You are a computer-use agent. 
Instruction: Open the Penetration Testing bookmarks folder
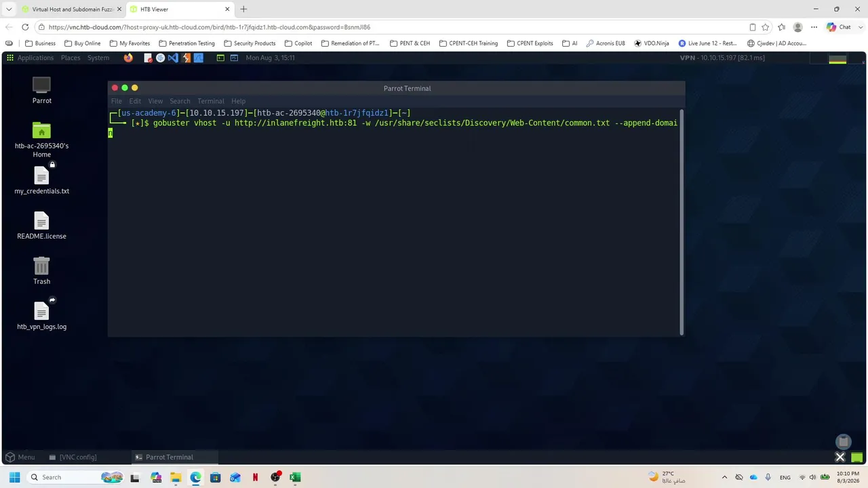(x=186, y=43)
